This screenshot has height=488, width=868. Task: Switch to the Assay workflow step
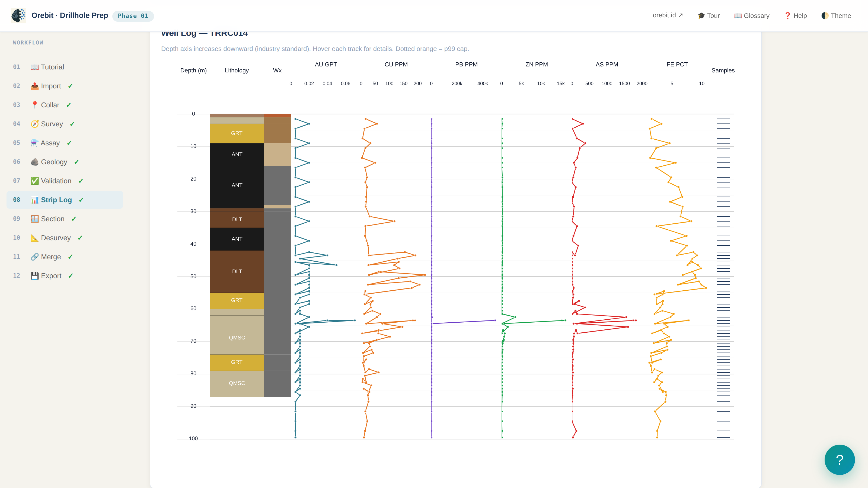(65, 143)
